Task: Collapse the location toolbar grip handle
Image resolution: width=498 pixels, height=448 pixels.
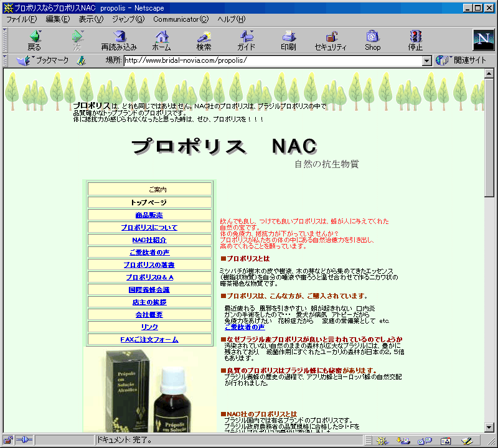Action: pos(5,60)
